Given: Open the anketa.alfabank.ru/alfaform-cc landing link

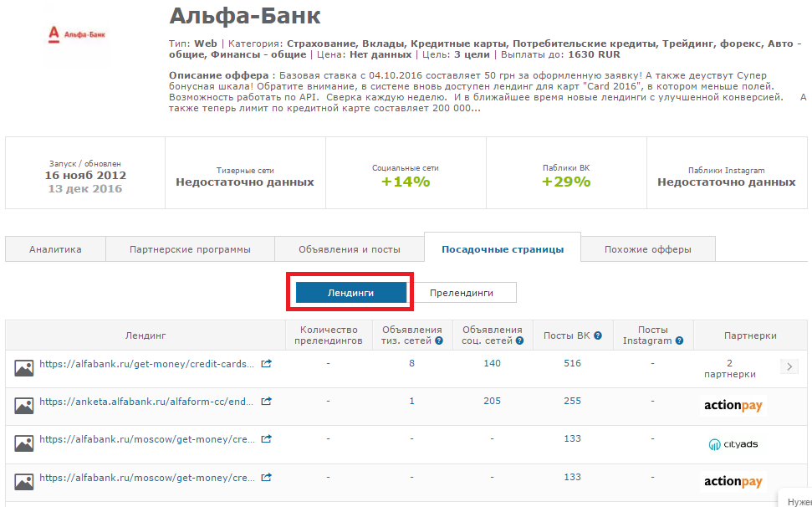Looking at the screenshot, I should coord(146,402).
